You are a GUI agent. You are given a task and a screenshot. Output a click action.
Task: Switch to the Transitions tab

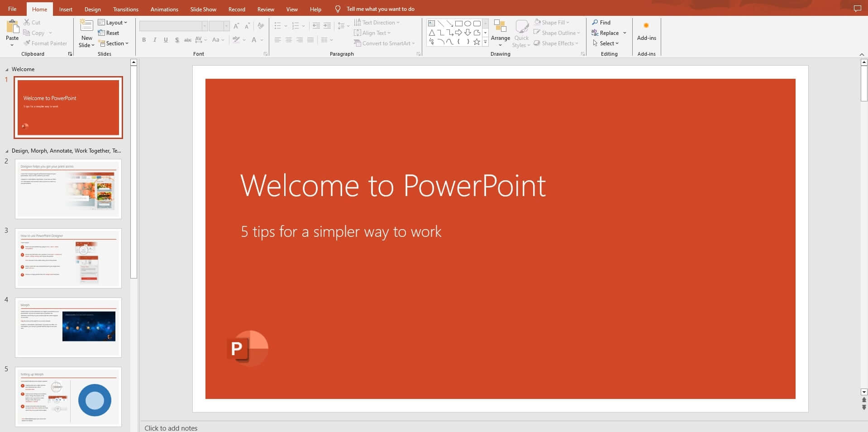tap(126, 9)
